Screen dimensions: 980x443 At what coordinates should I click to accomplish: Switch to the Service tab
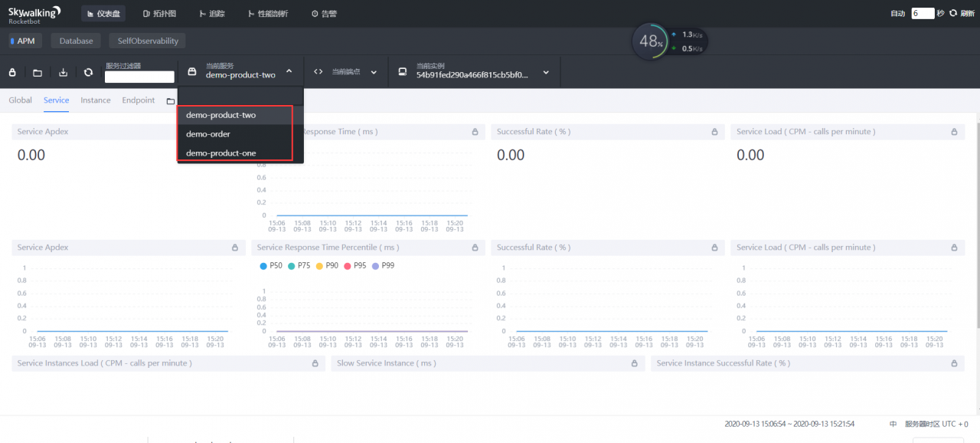point(56,100)
